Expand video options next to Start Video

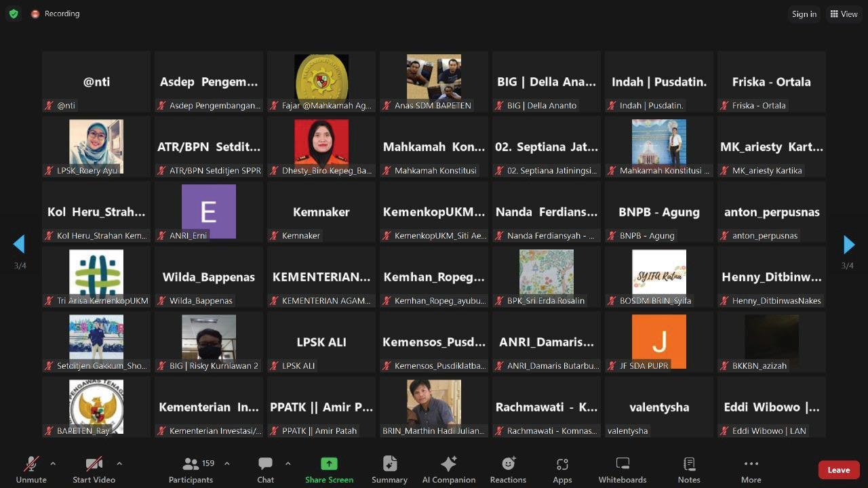point(119,464)
